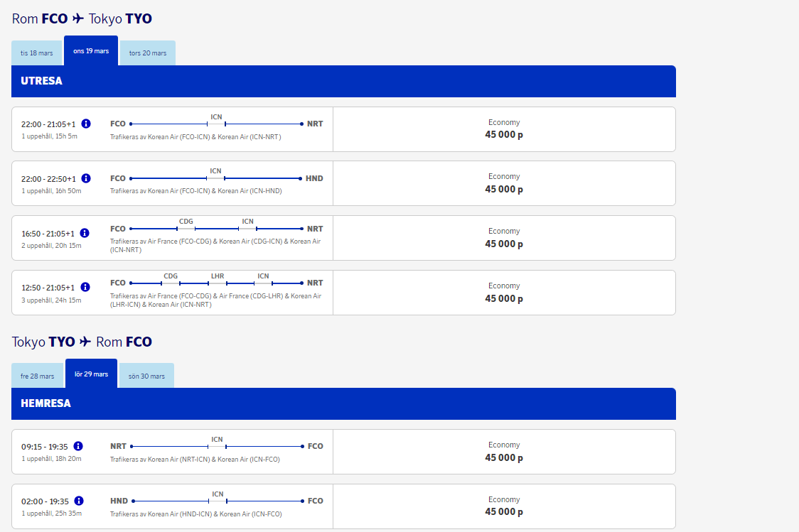Select Economy fare for HND to FCO return

[504, 506]
